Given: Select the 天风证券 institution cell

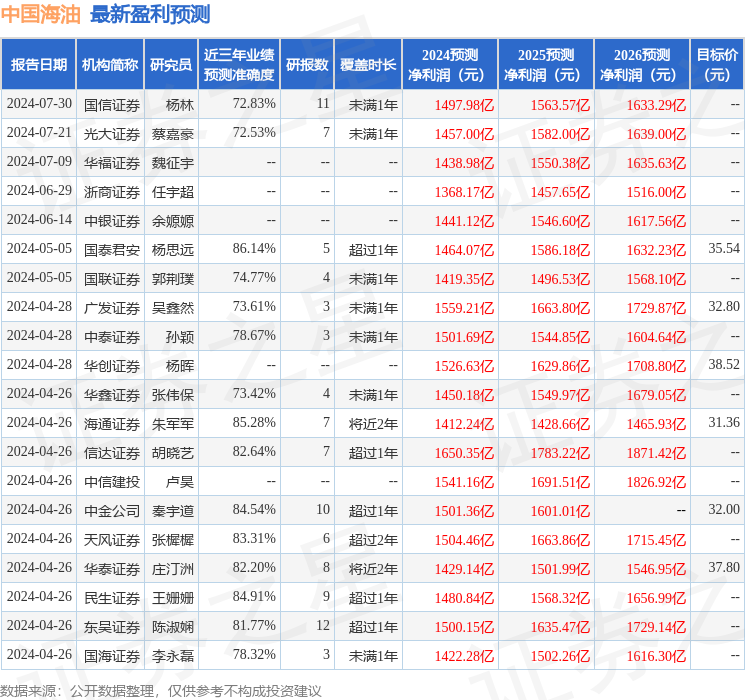Looking at the screenshot, I should (x=112, y=539).
